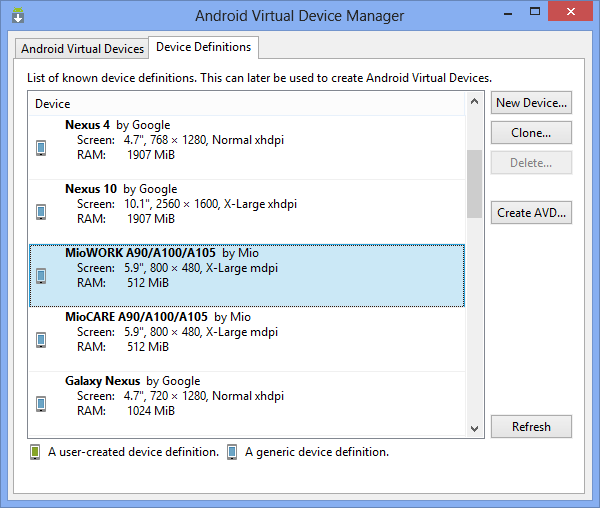Click the Device column header
This screenshot has height=508, width=600.
coord(247,104)
